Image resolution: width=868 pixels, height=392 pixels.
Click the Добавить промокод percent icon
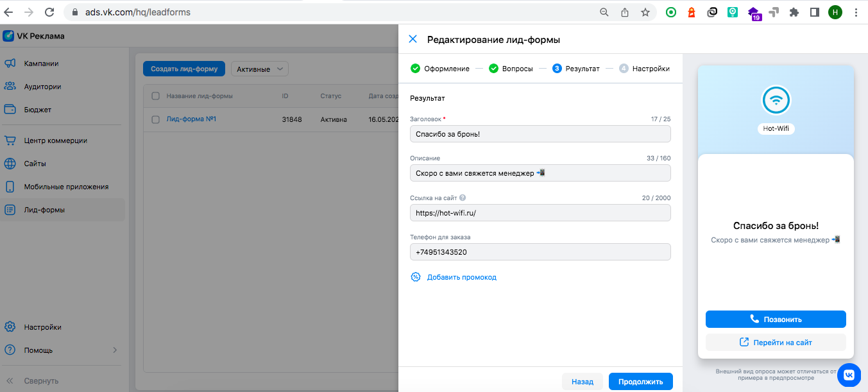(x=415, y=277)
